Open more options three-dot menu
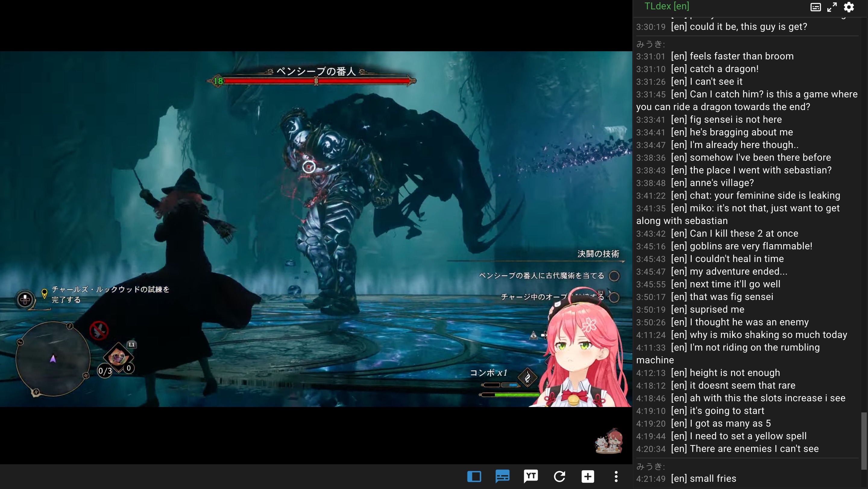The width and height of the screenshot is (868, 489). (x=616, y=477)
